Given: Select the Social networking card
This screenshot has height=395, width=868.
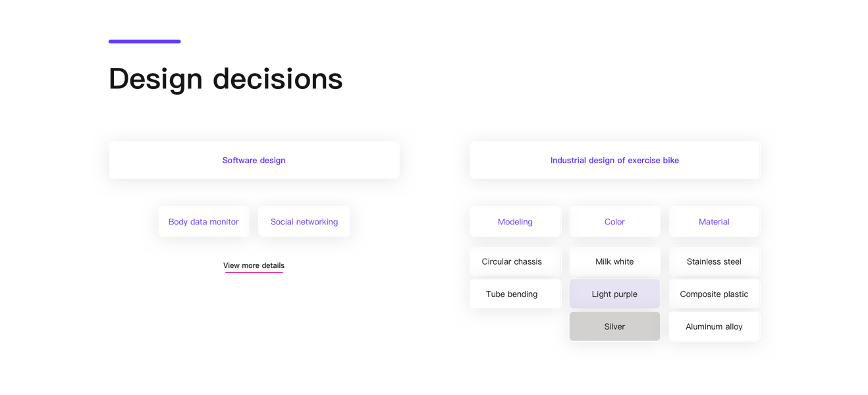Looking at the screenshot, I should point(304,222).
